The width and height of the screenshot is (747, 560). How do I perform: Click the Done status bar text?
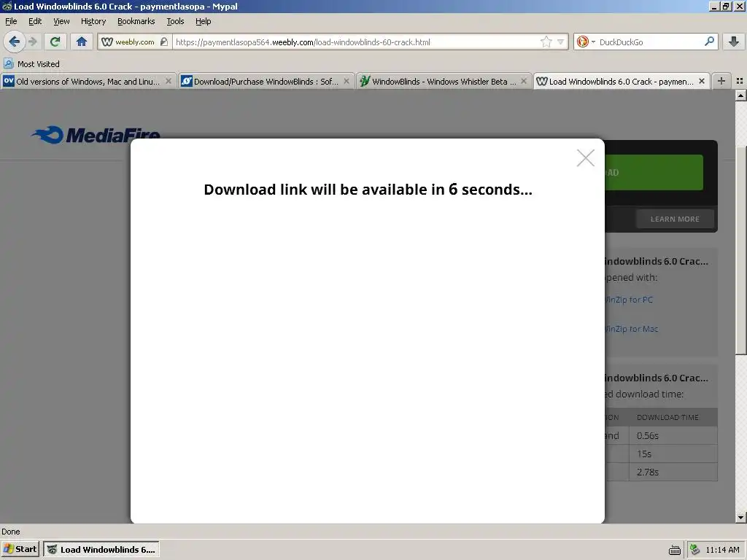click(10, 532)
